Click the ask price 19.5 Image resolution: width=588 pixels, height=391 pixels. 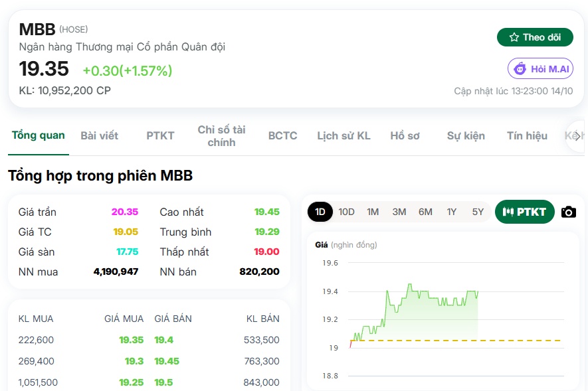tap(163, 382)
